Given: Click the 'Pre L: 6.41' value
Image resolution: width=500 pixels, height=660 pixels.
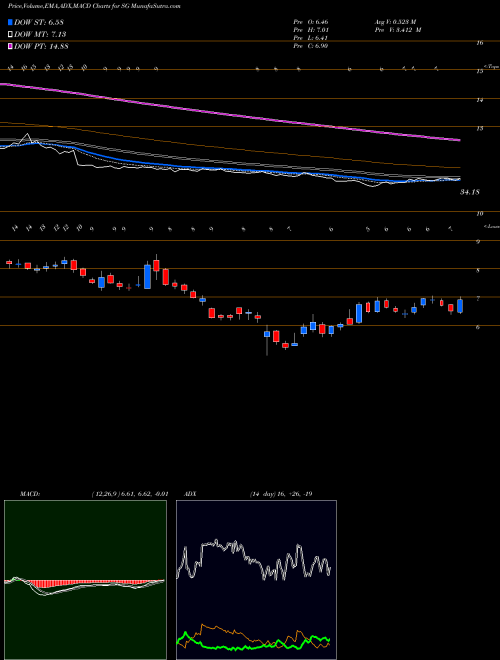Looking at the screenshot, I should coord(310,38).
